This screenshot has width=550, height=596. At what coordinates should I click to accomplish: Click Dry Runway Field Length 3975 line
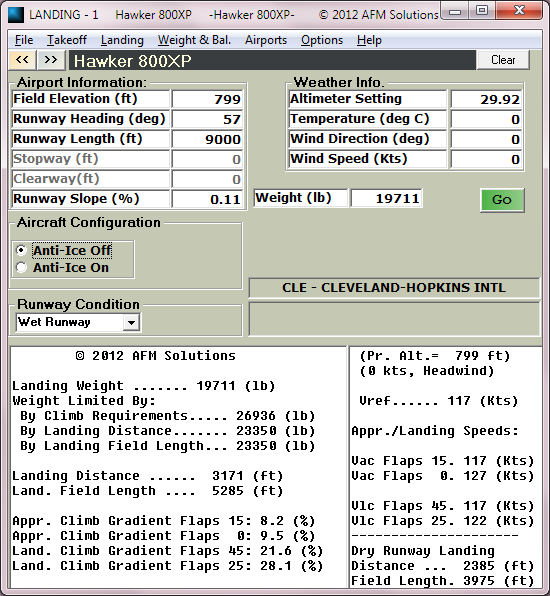[443, 581]
